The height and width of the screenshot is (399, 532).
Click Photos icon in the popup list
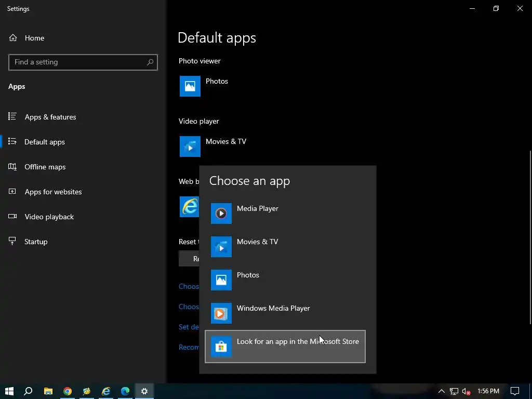pos(221,280)
